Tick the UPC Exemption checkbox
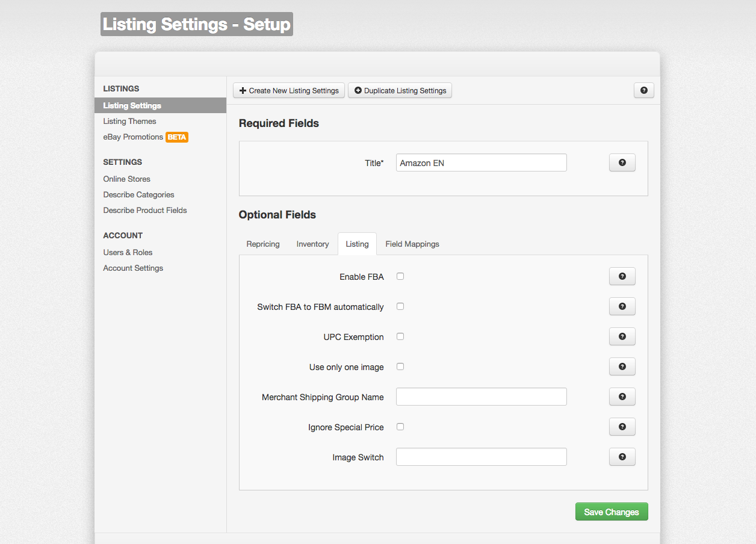Screen dimensions: 756x544 pyautogui.click(x=400, y=336)
